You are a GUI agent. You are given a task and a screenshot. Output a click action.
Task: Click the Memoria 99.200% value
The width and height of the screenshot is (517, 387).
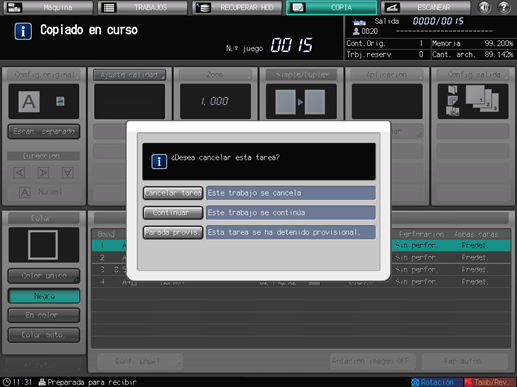point(499,43)
